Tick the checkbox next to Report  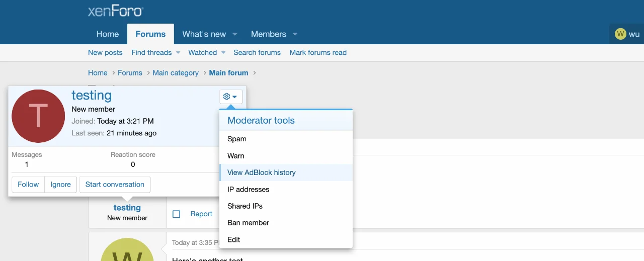click(x=177, y=214)
